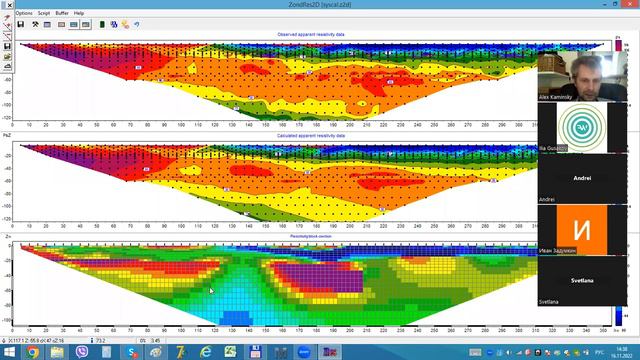Screen dimensions: 640x360
Task: Select the red arrow tool at the top of the side palette
Action: coord(7,18)
